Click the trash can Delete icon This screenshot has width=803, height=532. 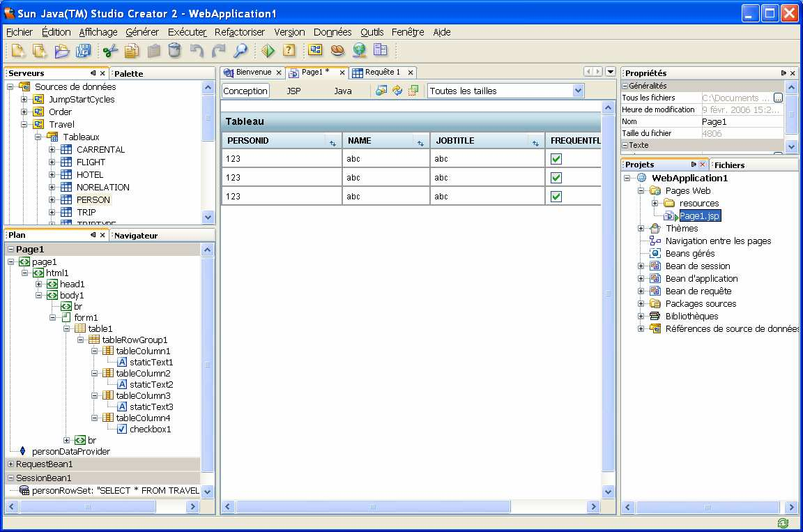[175, 50]
